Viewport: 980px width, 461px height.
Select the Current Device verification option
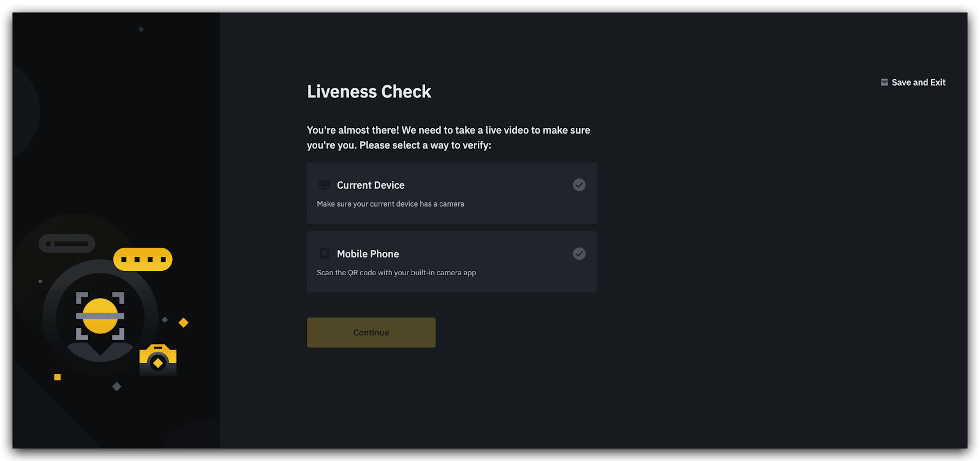pos(451,193)
